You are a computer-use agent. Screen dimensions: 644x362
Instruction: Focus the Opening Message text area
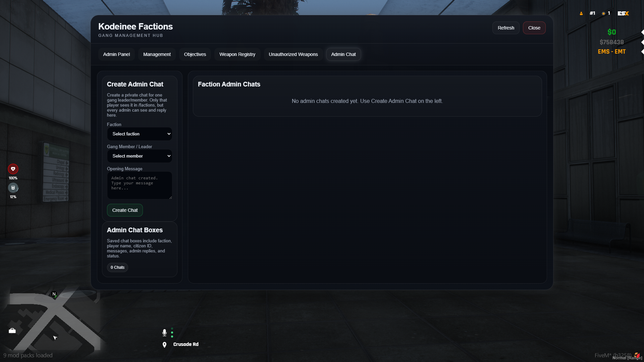pyautogui.click(x=140, y=185)
